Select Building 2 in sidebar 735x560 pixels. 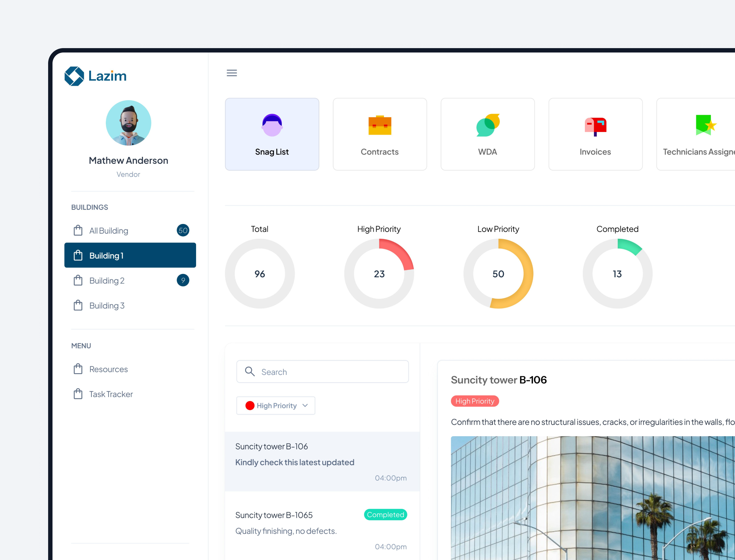point(130,280)
